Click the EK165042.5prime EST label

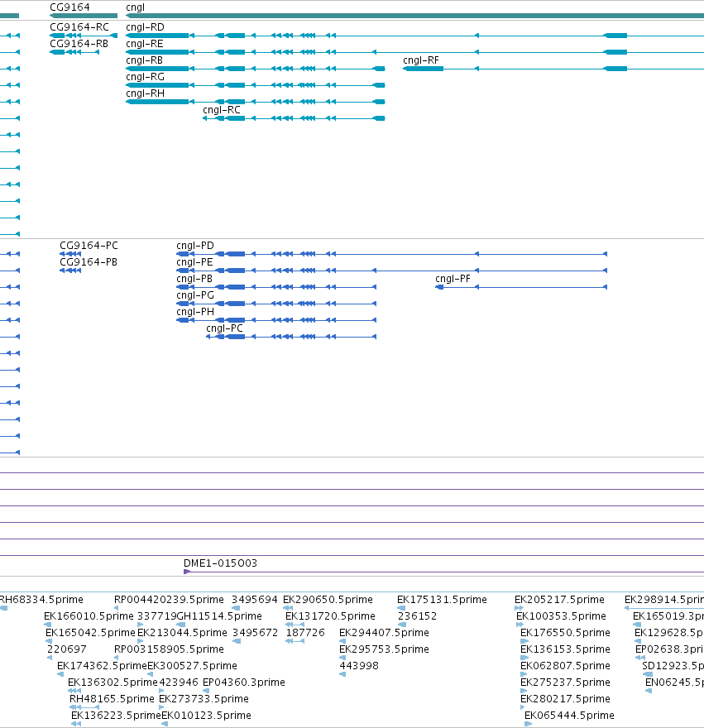(x=90, y=633)
